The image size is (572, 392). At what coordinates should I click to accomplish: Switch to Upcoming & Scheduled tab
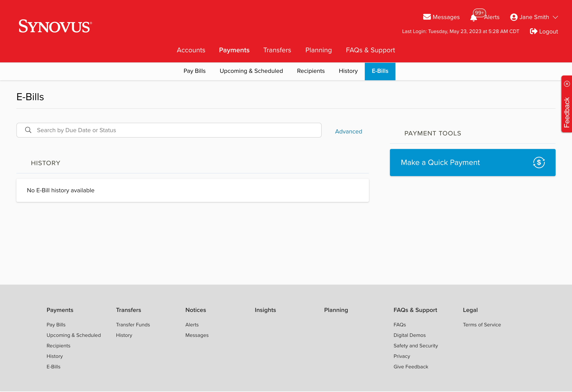(x=251, y=71)
